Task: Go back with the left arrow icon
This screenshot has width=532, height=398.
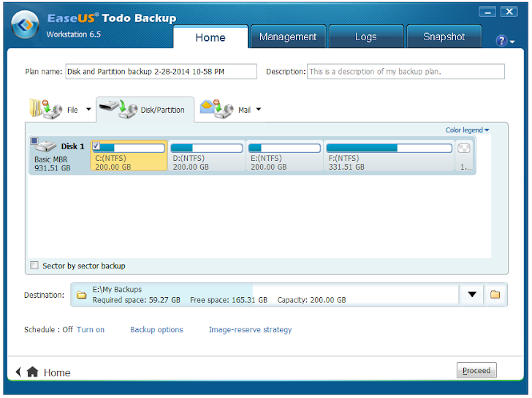Action: (x=19, y=372)
